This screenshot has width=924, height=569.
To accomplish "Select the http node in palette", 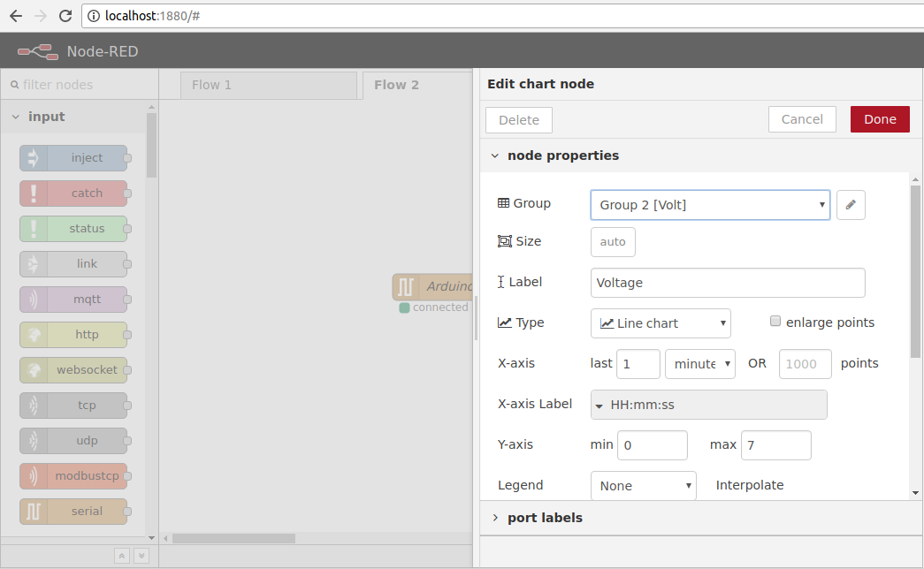I will point(73,335).
